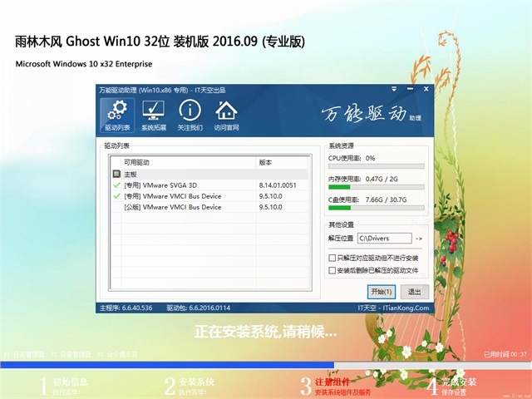532x399 pixels.
Task: Enable 安装后删除已解压的驱动文件 checkbox
Action: [333, 270]
